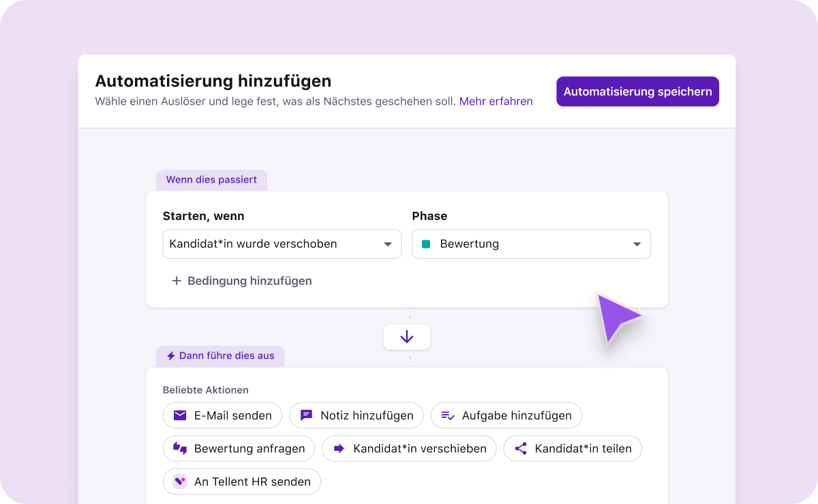Click the envelope icon on E-Mail senden
The width and height of the screenshot is (818, 504).
point(180,415)
